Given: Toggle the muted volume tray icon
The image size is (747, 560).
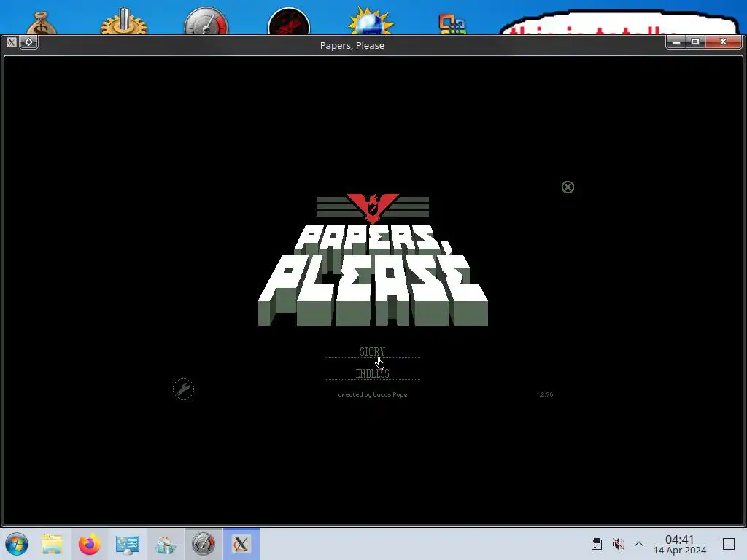Looking at the screenshot, I should (x=618, y=544).
